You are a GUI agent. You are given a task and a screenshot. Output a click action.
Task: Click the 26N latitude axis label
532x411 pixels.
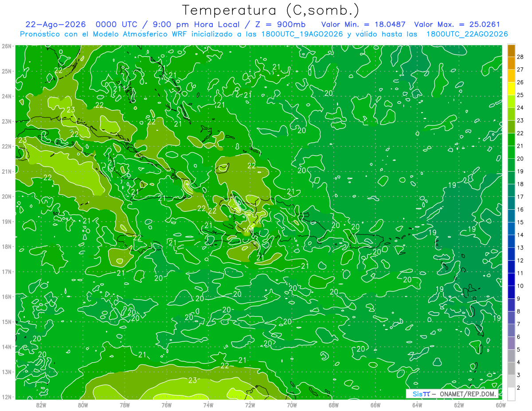pyautogui.click(x=6, y=46)
